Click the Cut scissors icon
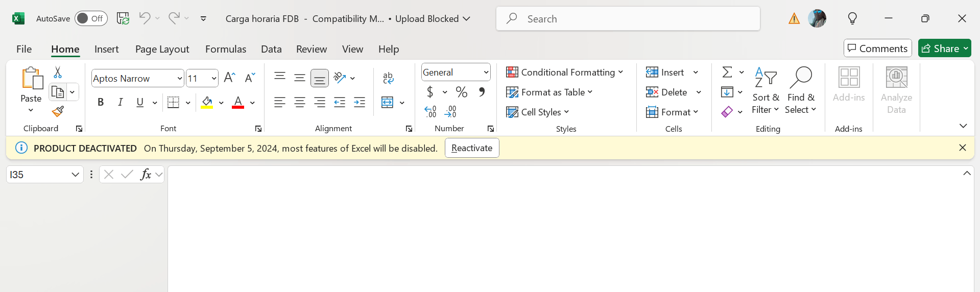Screen dimensions: 980x292 point(58,72)
